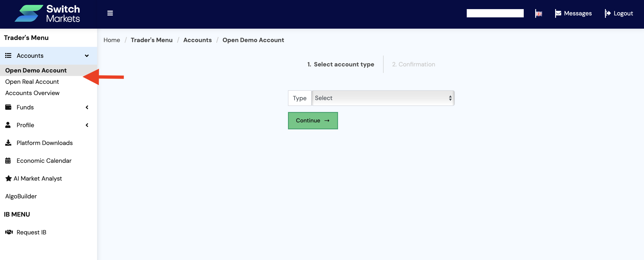This screenshot has width=644, height=260.
Task: Click the Funds wallet icon
Action: pyautogui.click(x=8, y=107)
